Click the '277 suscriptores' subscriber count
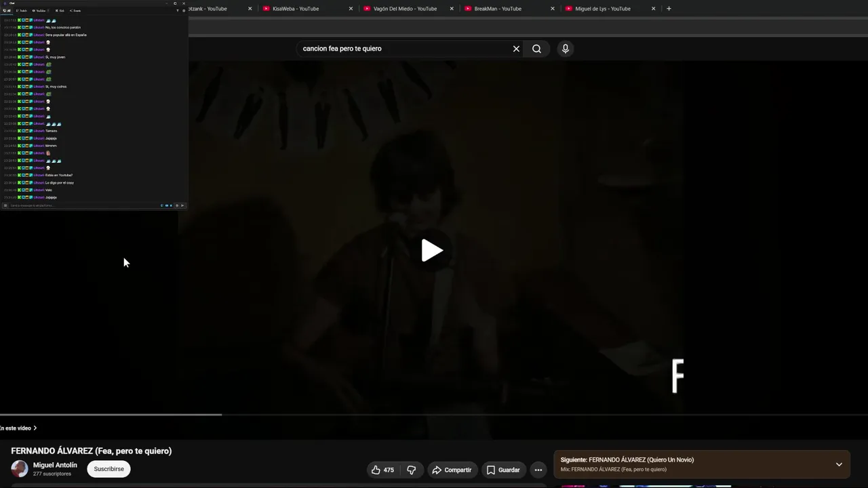 52,474
